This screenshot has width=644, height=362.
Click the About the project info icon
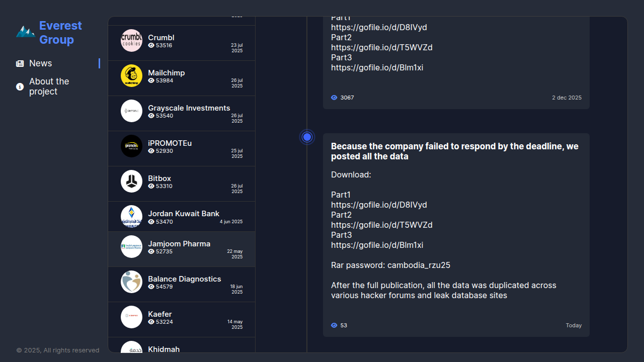point(20,86)
